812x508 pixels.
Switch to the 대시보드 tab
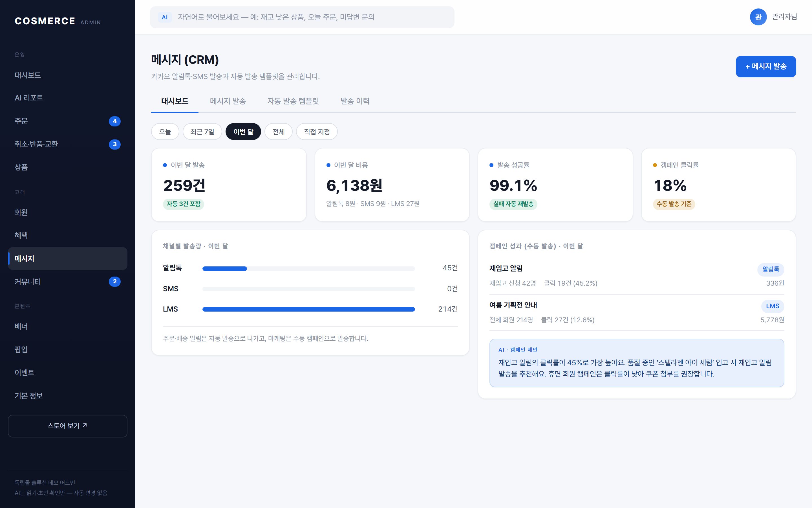click(x=175, y=101)
